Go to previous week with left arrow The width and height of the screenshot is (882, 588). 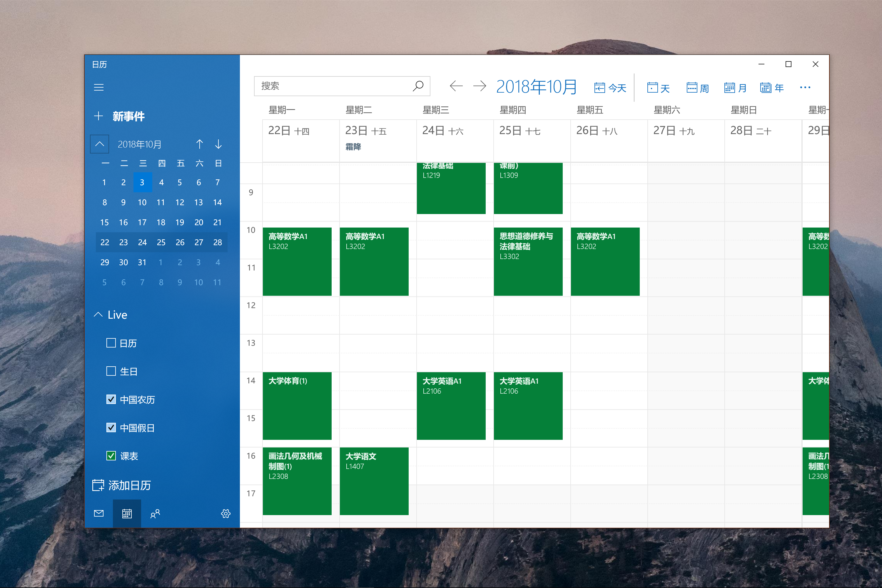[x=456, y=86]
